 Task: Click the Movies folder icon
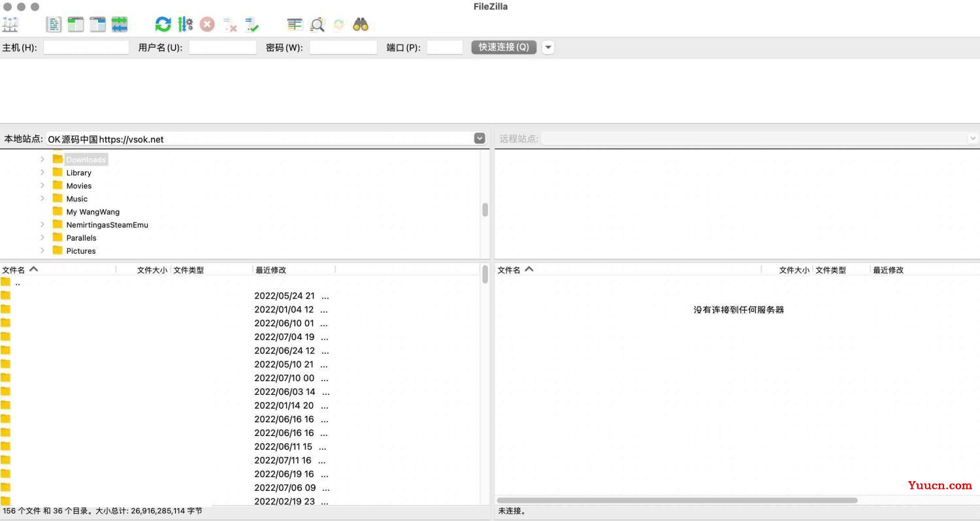(x=57, y=185)
